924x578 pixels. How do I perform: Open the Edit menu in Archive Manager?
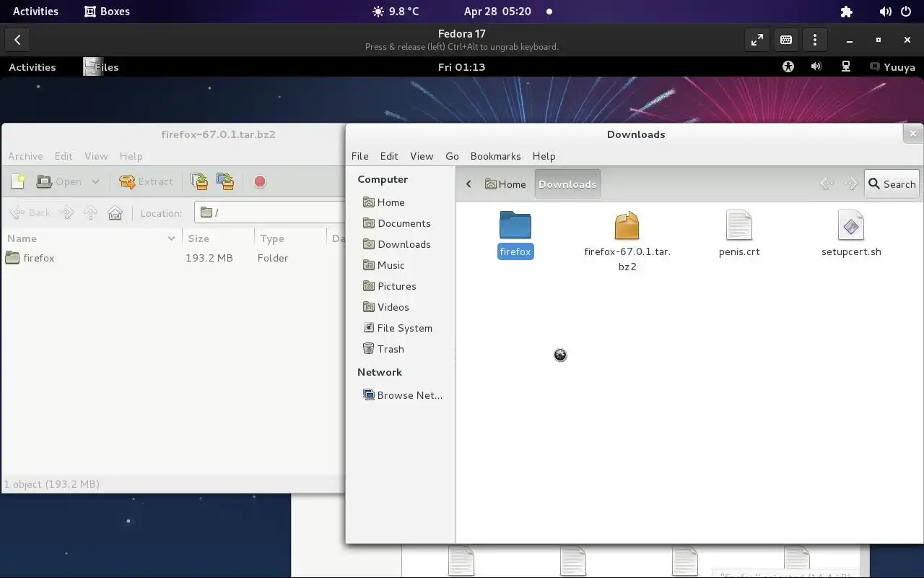(x=64, y=156)
